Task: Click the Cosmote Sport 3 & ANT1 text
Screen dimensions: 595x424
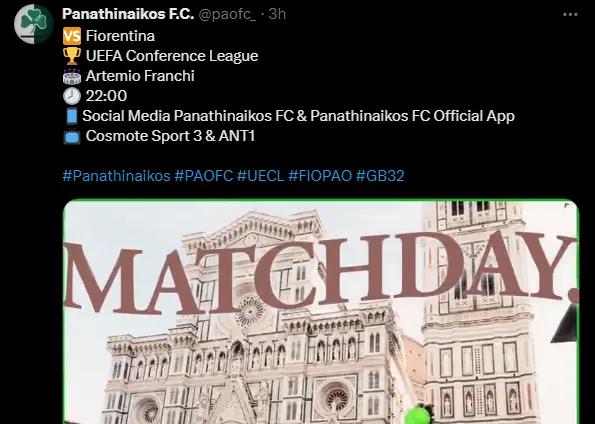Action: [170, 136]
